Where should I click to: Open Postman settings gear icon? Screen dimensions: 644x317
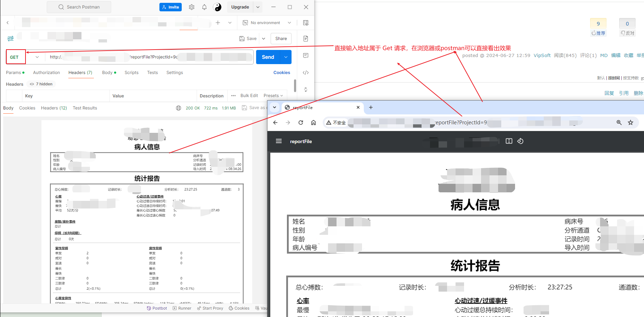(x=192, y=7)
